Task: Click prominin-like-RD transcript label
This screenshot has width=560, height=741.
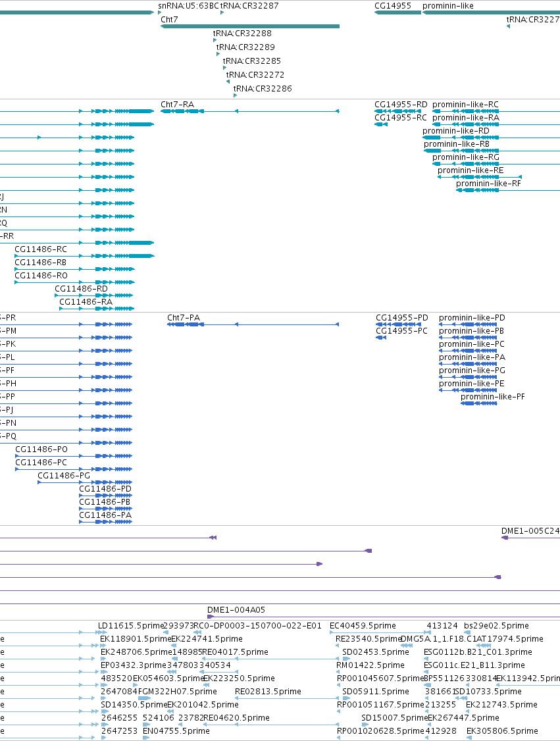Action: pos(456,131)
